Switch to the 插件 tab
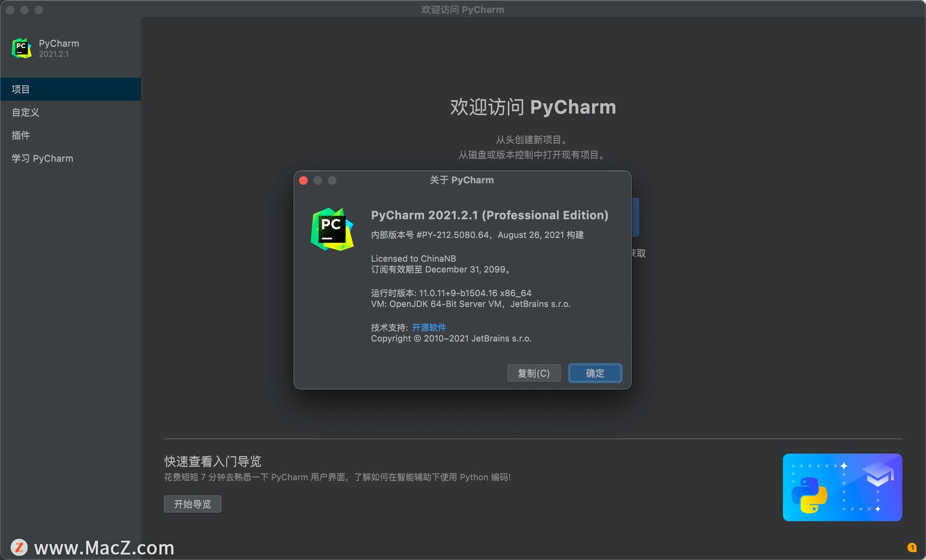Screen dimensions: 926x560 (x=70, y=136)
